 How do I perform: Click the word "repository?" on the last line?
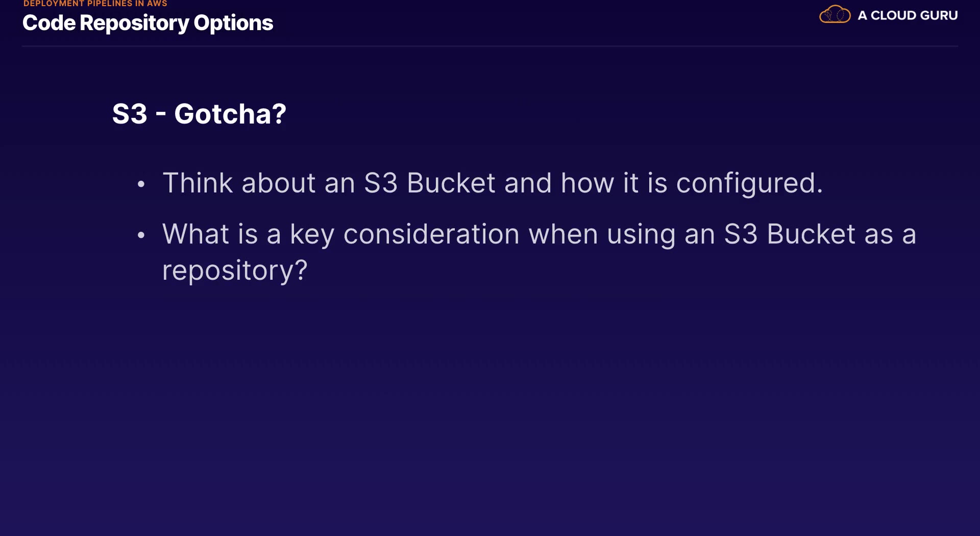[235, 270]
